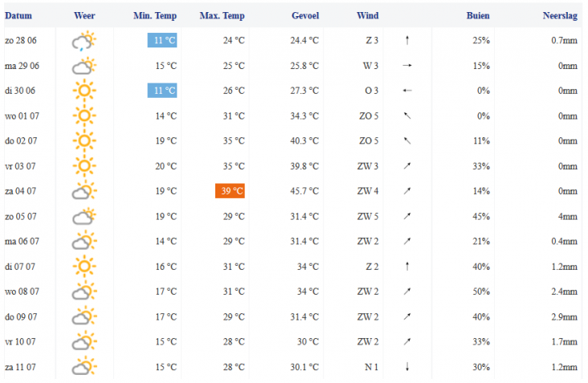Select the Gevoel column header
Image resolution: width=588 pixels, height=383 pixels.
coord(305,16)
